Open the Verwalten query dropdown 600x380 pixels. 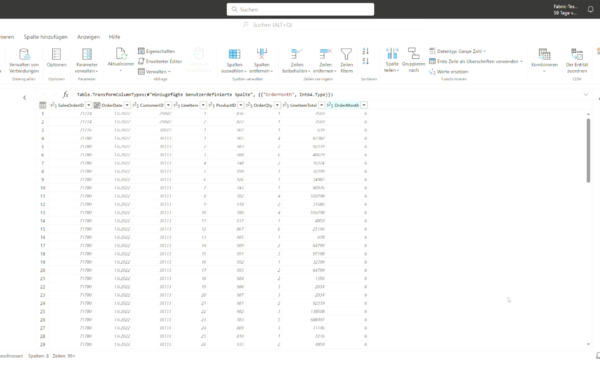point(154,72)
